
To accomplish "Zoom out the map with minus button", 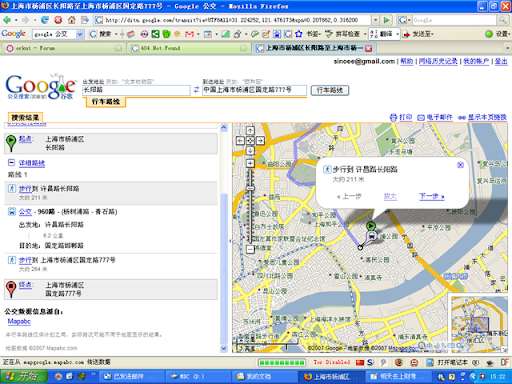I will (250, 249).
